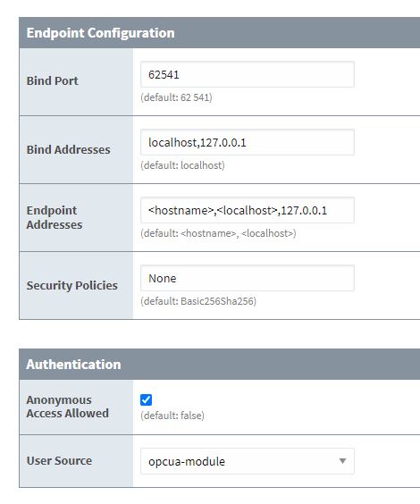The width and height of the screenshot is (420, 504).
Task: Click the User Source label
Action: pos(59,460)
